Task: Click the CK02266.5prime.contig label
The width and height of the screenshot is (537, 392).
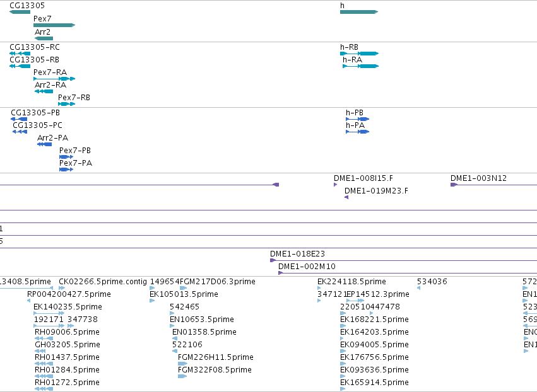Action: (103, 282)
